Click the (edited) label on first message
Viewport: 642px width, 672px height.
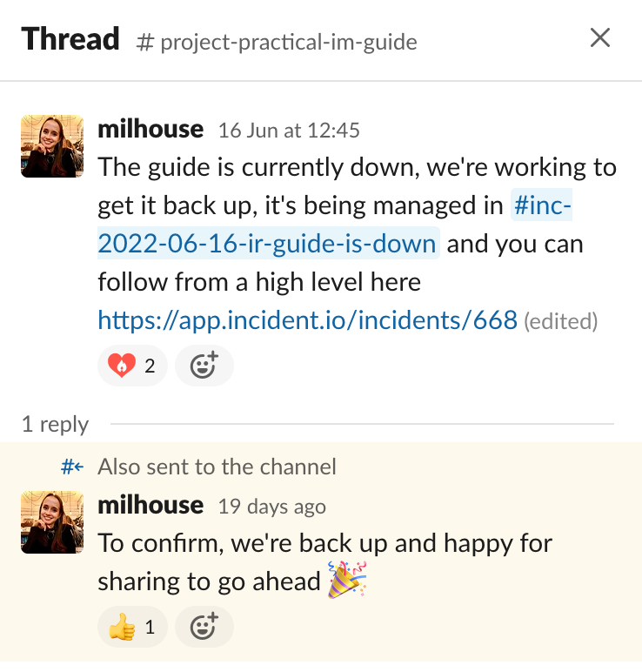click(560, 321)
